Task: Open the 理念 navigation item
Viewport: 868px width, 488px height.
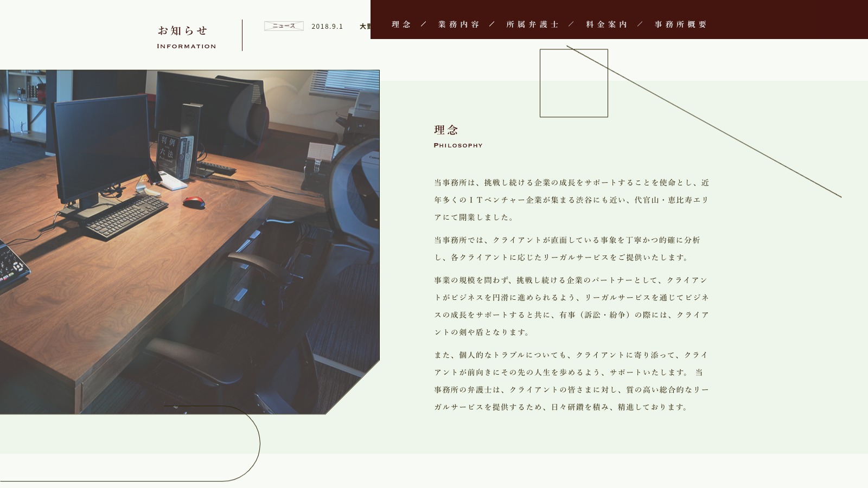Action: pyautogui.click(x=401, y=24)
